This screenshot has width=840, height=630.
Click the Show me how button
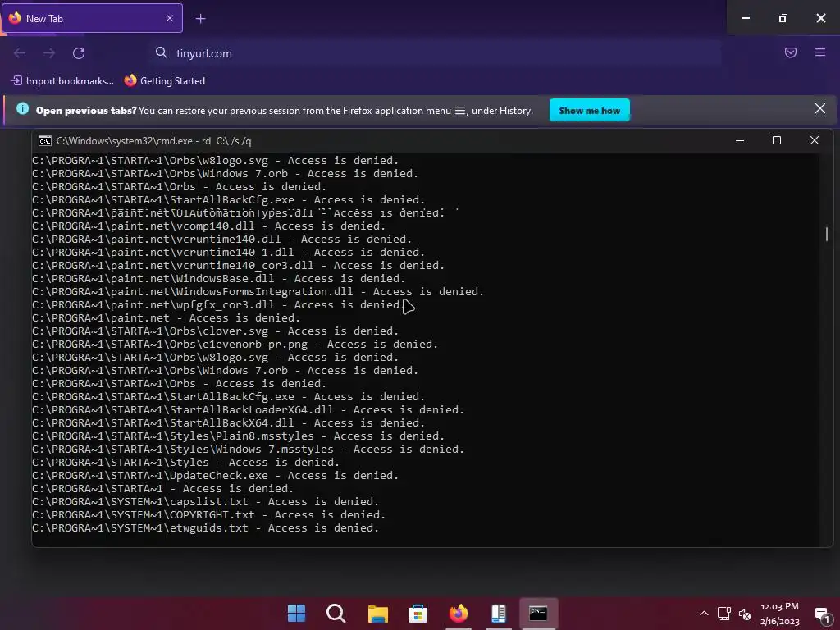tap(589, 111)
